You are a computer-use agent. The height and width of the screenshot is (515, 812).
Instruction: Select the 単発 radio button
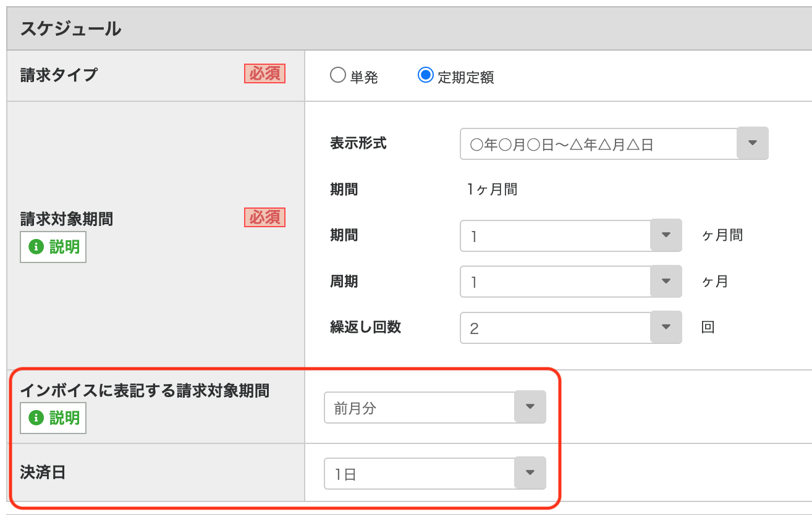coord(337,76)
